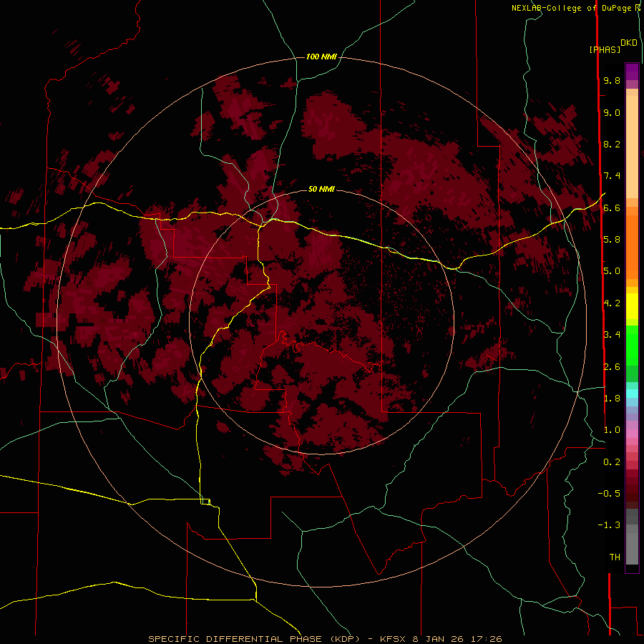This screenshot has height=644, width=644.
Task: Click the yellow swatch on the color bar
Action: (632, 306)
